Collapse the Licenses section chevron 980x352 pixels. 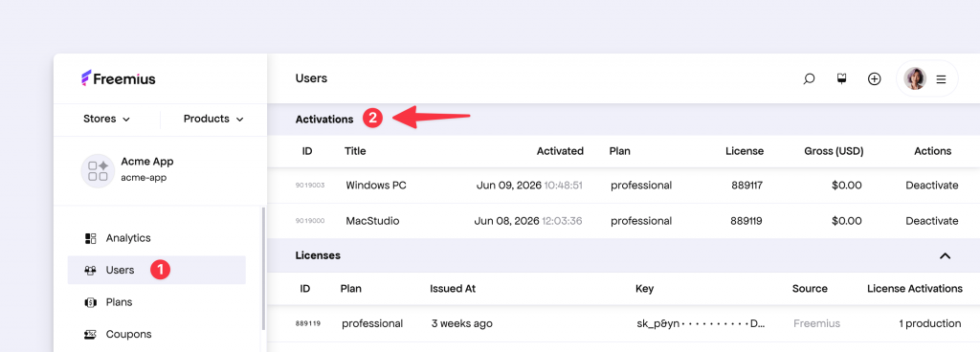click(945, 255)
